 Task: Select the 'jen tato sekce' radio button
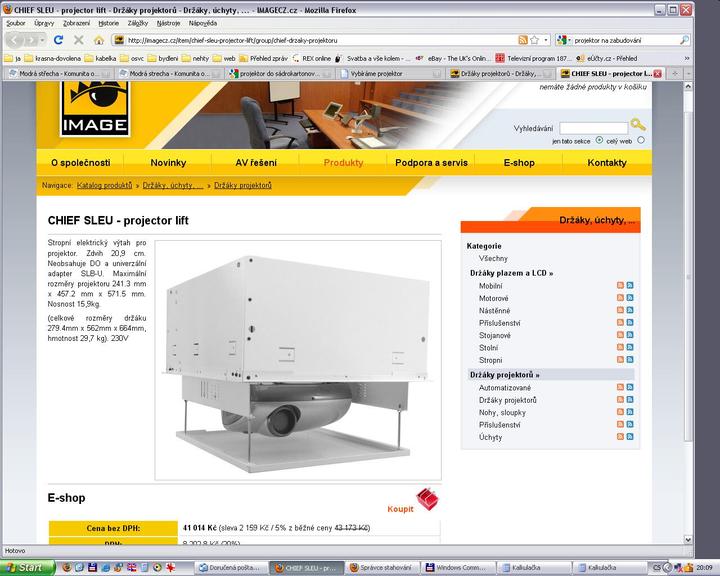pyautogui.click(x=600, y=141)
